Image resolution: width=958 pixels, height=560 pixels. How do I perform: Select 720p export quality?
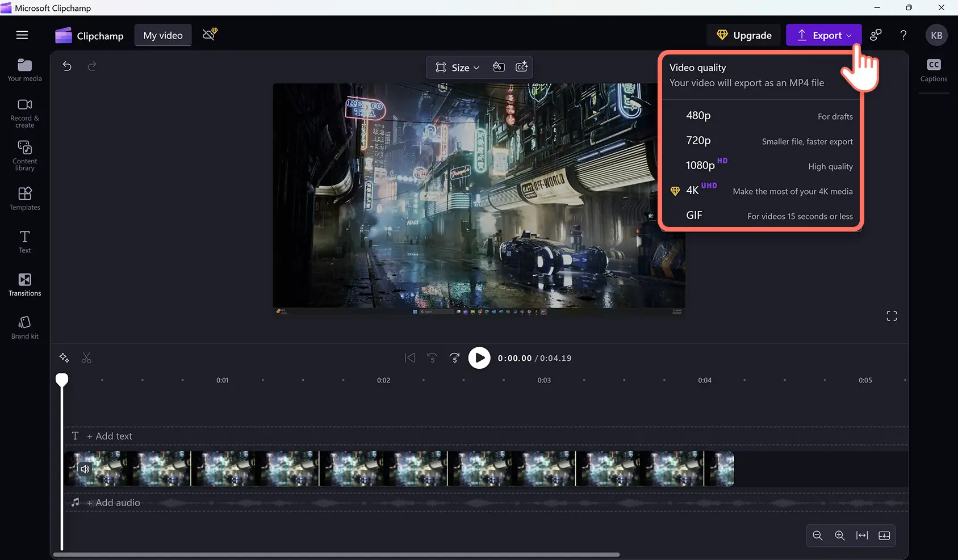762,141
